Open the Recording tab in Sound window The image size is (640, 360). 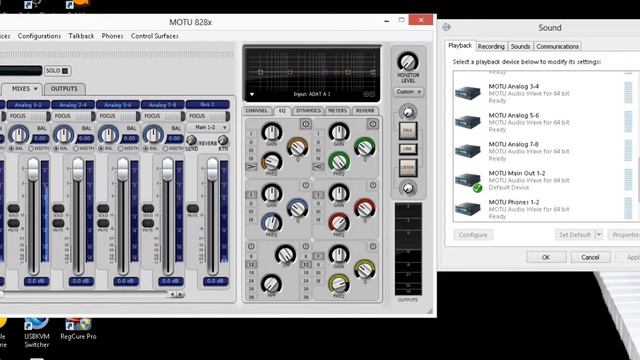(x=491, y=47)
